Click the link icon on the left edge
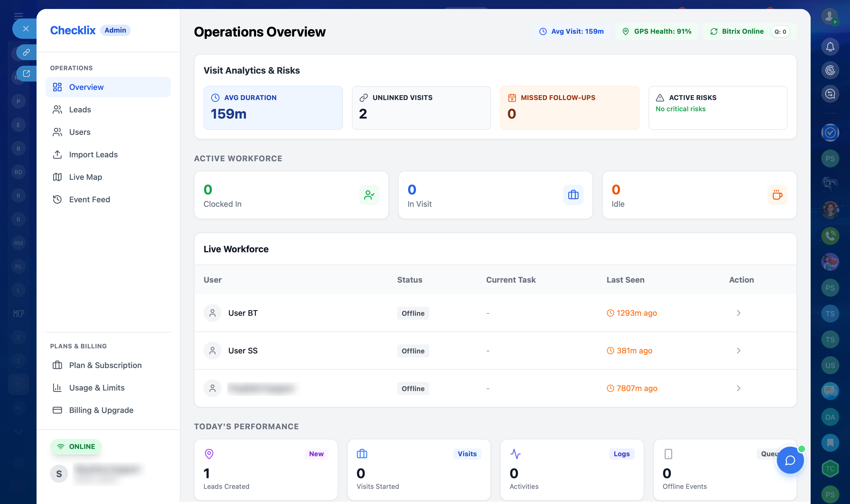This screenshot has width=850, height=504. point(26,52)
